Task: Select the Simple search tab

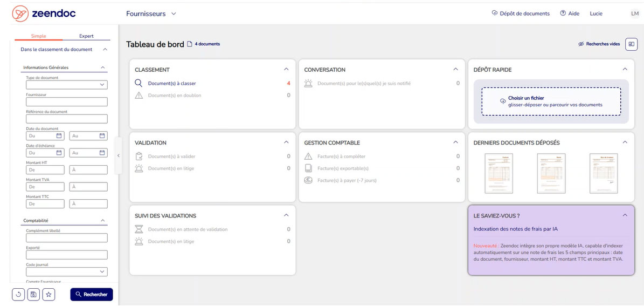Action: coord(39,36)
